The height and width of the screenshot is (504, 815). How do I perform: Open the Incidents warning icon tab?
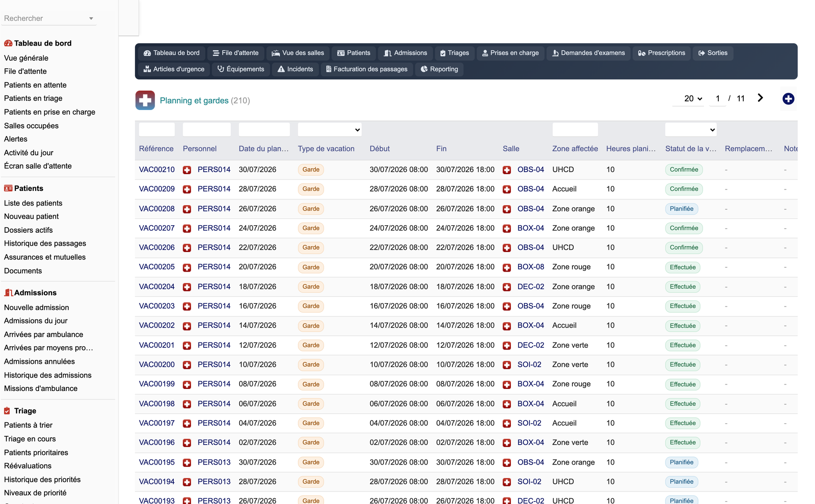(x=295, y=69)
